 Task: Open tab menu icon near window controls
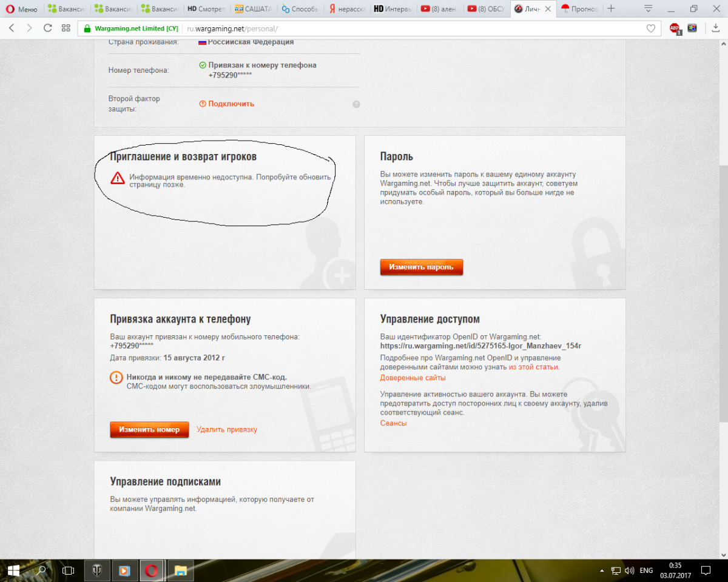[x=649, y=8]
